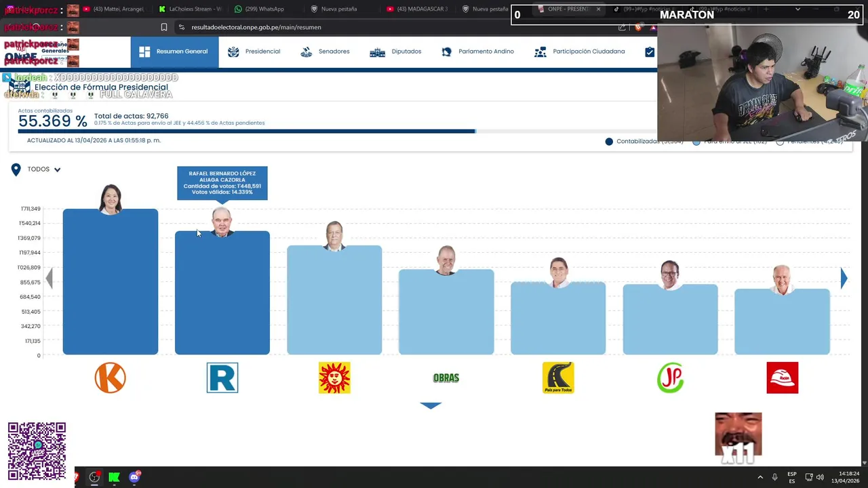Image resolution: width=868 pixels, height=488 pixels.
Task: Click candidate photo above red helmet logo
Action: pyautogui.click(x=782, y=280)
